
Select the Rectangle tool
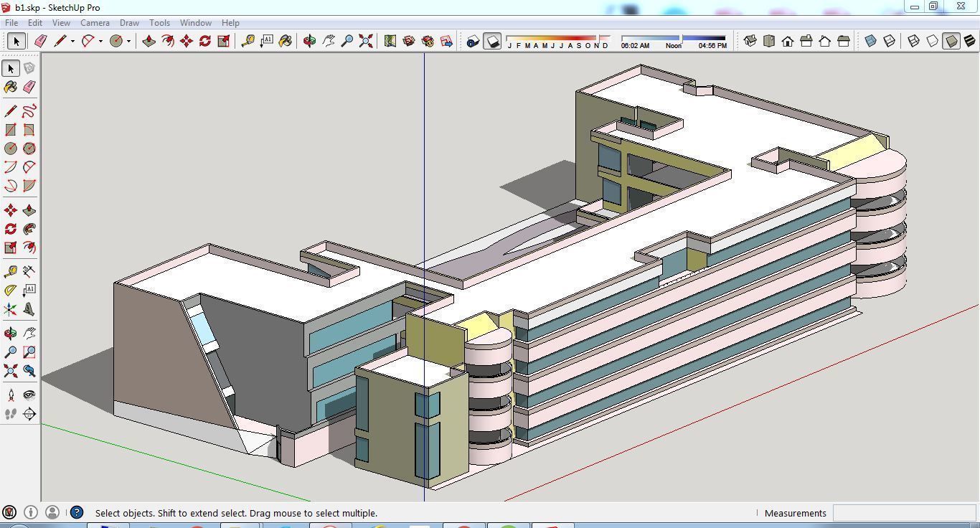(x=11, y=130)
